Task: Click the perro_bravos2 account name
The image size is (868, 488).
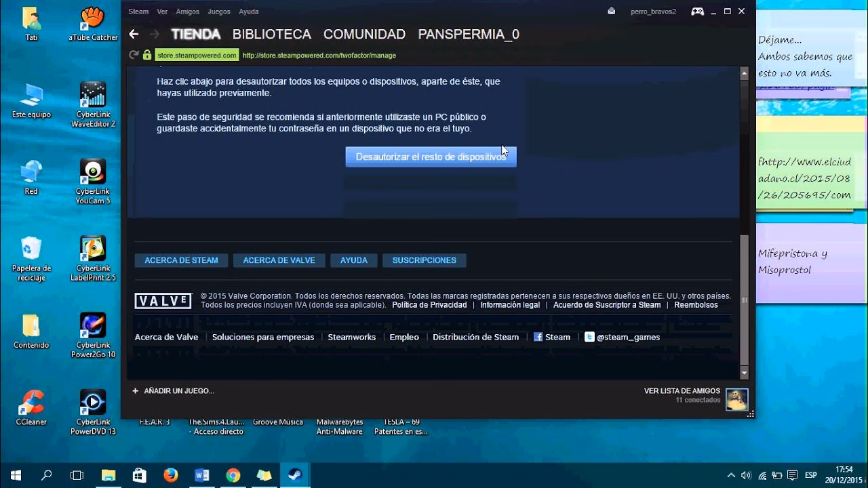Action: (x=653, y=12)
